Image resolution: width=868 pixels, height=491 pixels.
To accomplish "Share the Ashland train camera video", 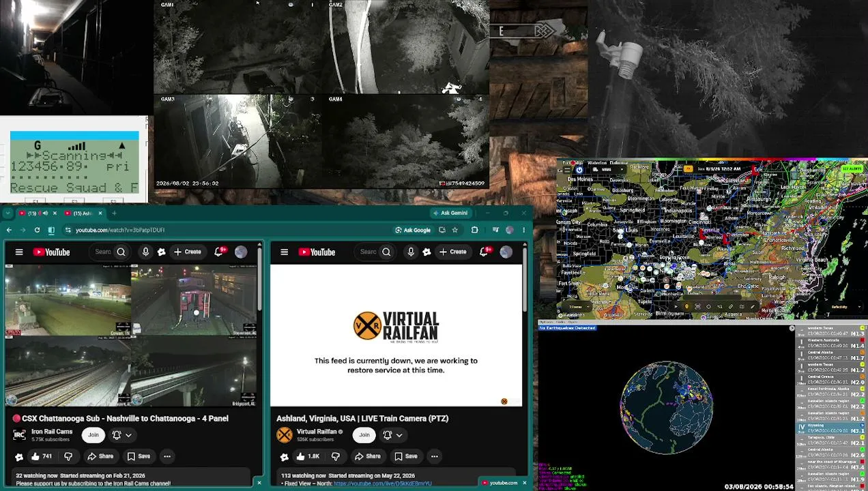I will (x=368, y=456).
